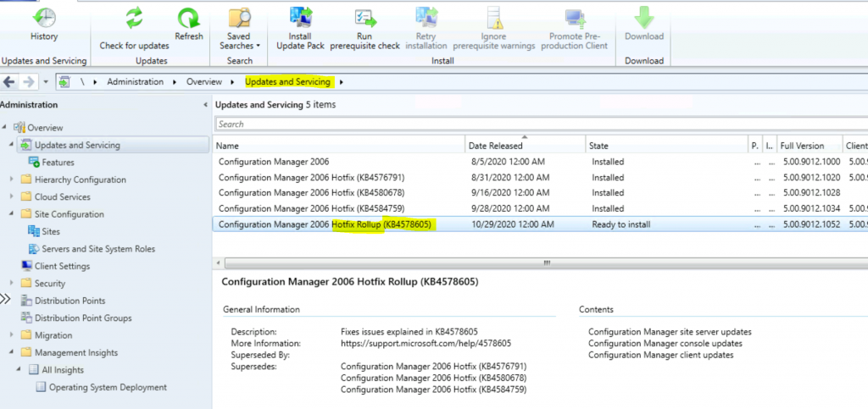Viewport: 868px width, 409px height.
Task: Click Install Update Pack icon
Action: [x=300, y=19]
